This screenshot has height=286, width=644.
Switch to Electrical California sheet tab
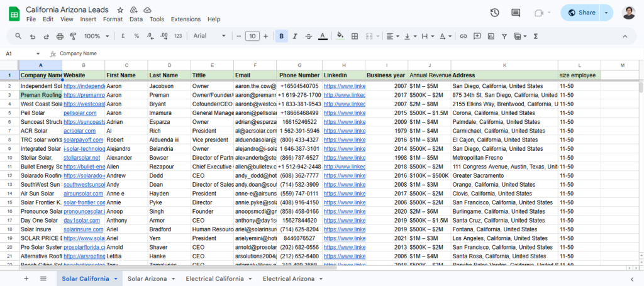point(214,278)
